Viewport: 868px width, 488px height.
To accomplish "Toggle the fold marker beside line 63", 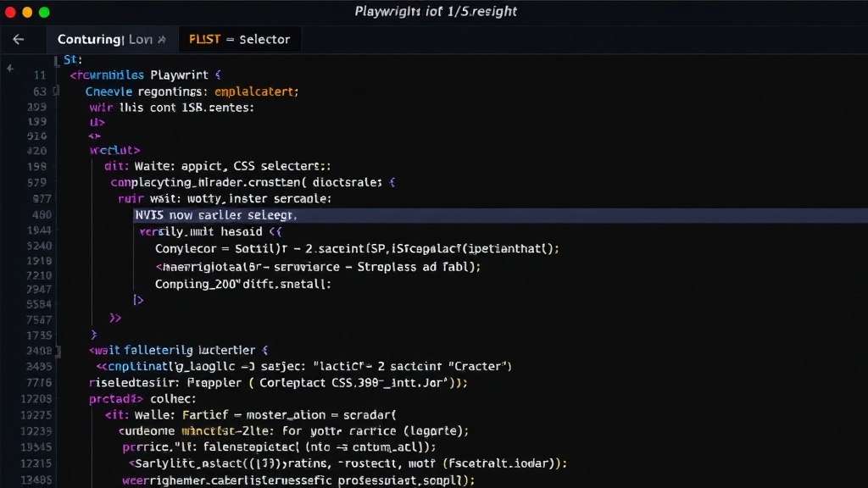I will (x=56, y=91).
